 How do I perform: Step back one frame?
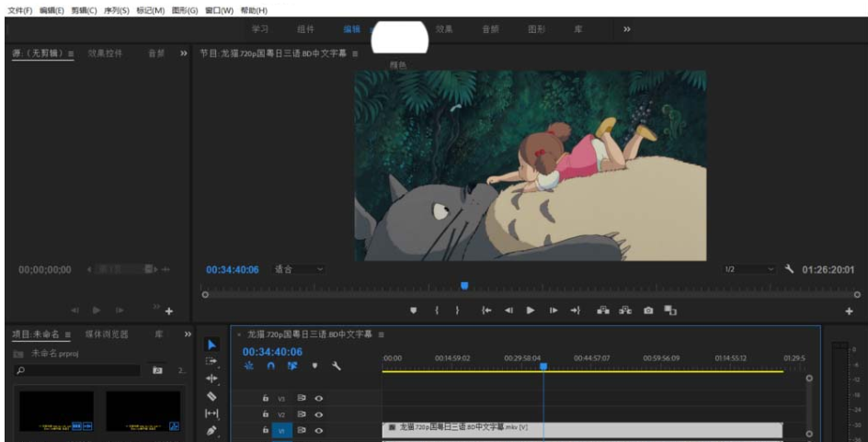pyautogui.click(x=508, y=311)
